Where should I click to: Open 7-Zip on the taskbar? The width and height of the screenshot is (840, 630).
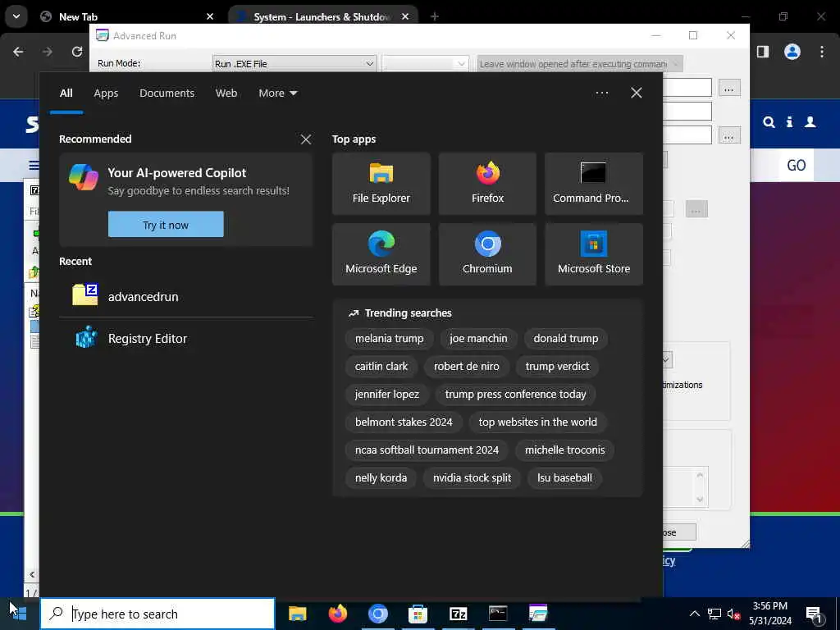pyautogui.click(x=458, y=614)
